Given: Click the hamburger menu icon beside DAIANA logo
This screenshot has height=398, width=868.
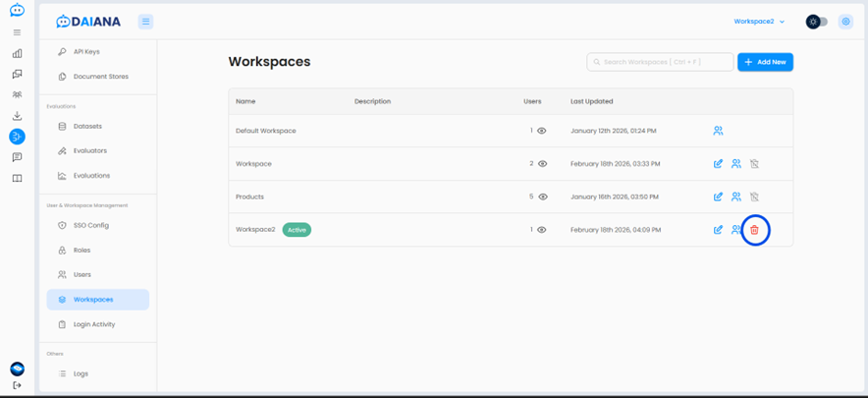Looking at the screenshot, I should [x=145, y=22].
